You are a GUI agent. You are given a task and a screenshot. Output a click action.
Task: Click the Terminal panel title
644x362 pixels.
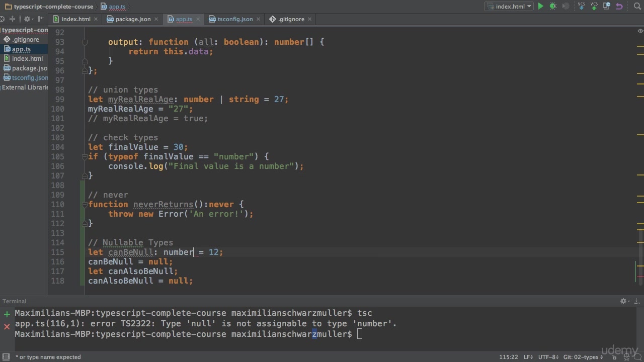pos(14,301)
